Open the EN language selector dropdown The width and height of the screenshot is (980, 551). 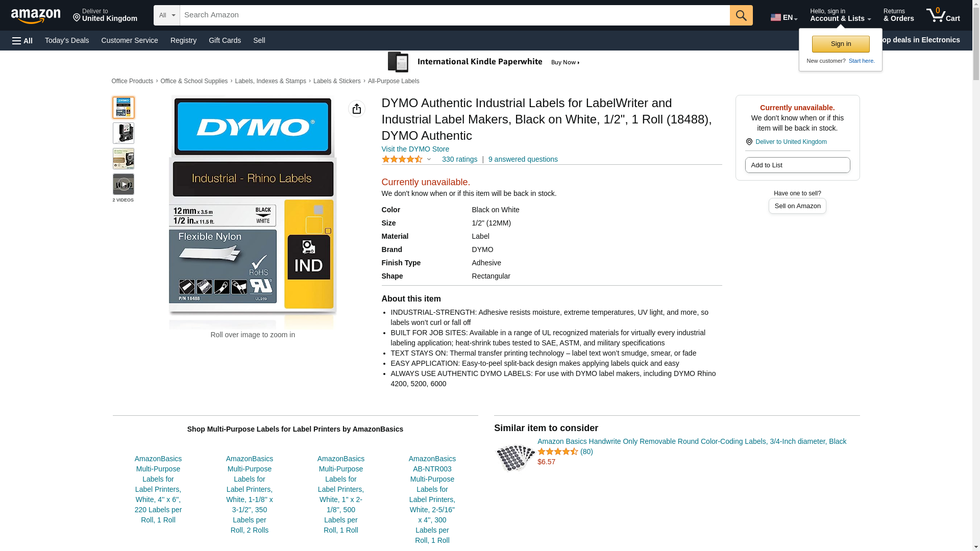783,17
